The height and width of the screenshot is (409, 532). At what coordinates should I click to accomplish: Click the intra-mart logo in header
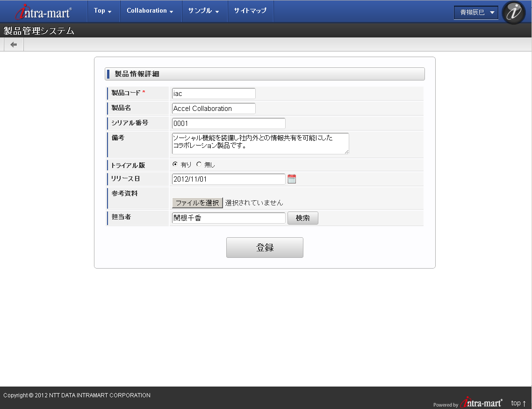[x=43, y=12]
